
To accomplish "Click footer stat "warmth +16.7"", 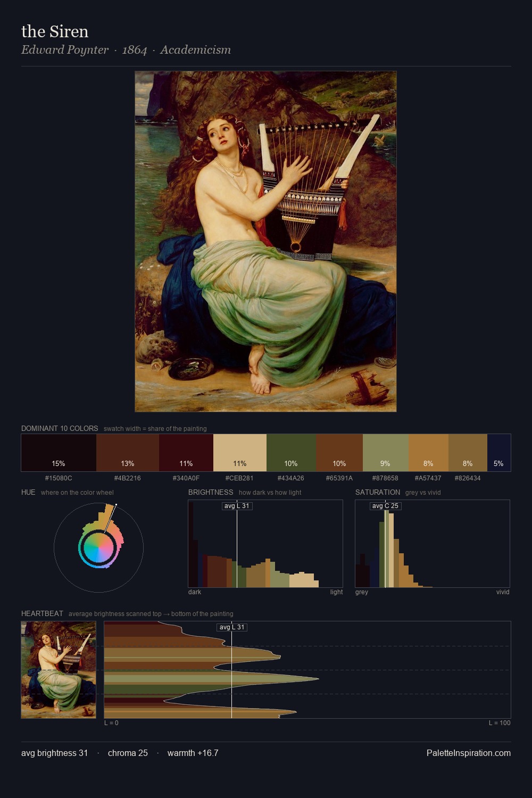I will pos(193,753).
